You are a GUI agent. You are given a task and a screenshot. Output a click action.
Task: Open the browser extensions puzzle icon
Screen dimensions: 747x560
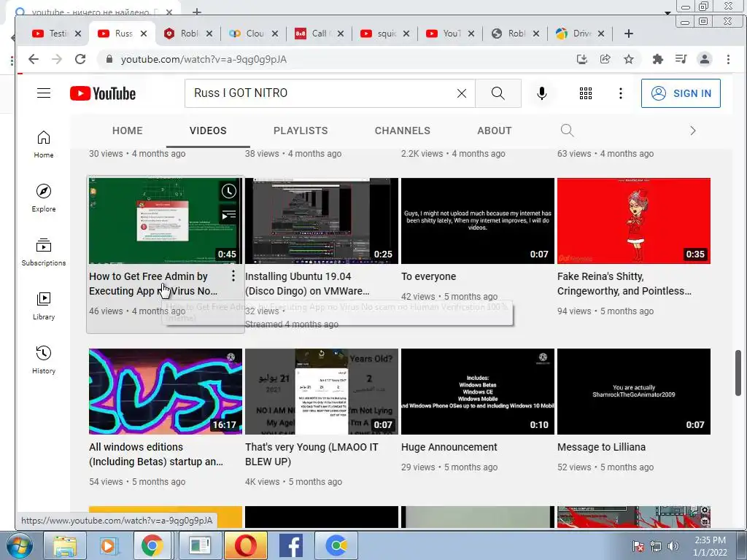coord(658,59)
